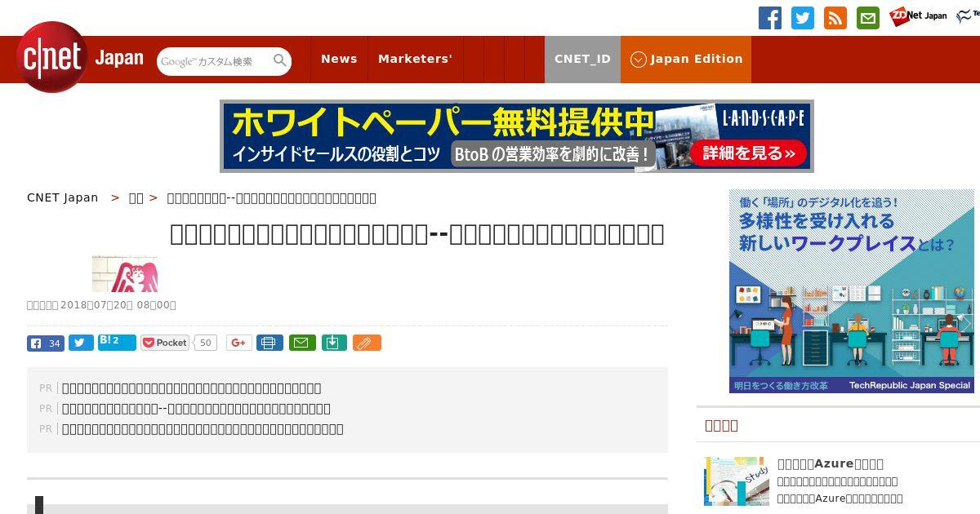The image size is (980, 514).
Task: Open the TechRepublic workplace sidebar ad
Action: pos(852,291)
